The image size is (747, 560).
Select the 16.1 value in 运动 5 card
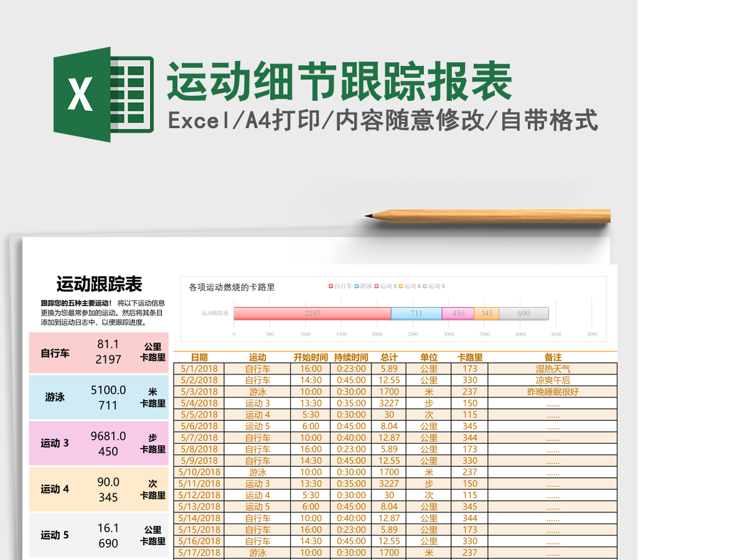coord(108,528)
